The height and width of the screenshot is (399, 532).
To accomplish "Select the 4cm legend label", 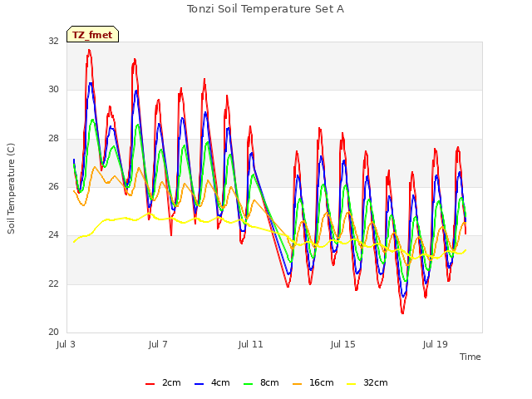I will 220,382.
